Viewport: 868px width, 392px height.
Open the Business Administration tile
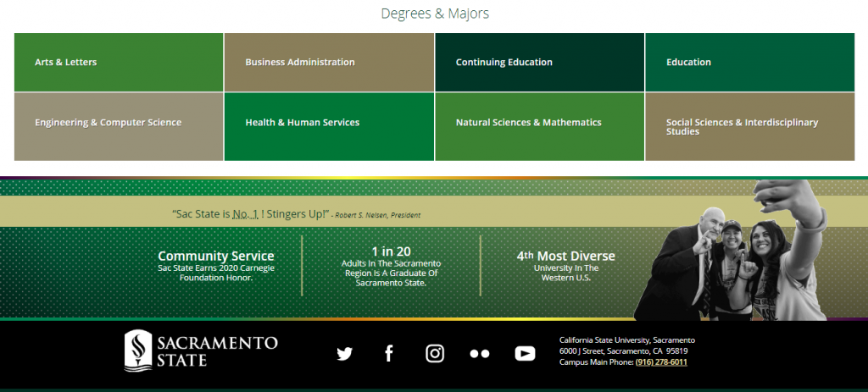click(x=329, y=63)
